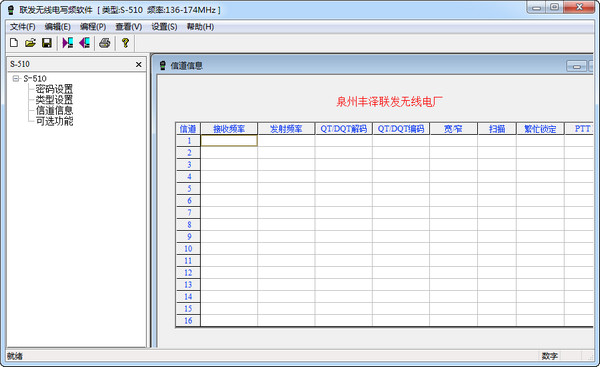This screenshot has height=367, width=600.
Task: Select 密码设置 in the tree
Action: (x=54, y=89)
